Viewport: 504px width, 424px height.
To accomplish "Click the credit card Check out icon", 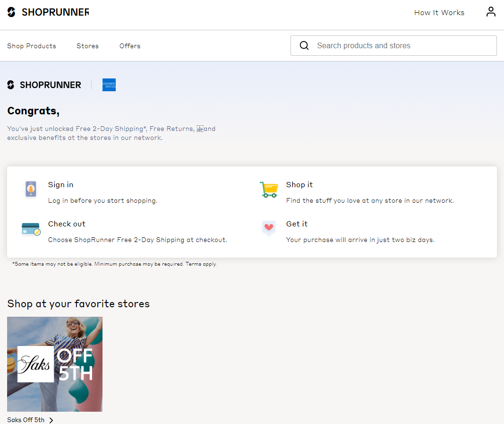I will pos(31,229).
